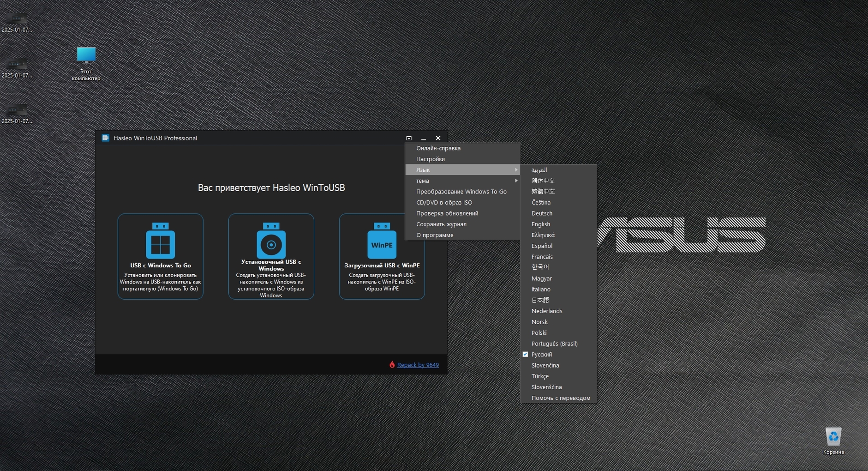Choose CD/DVD в образ ISO
Image resolution: width=868 pixels, height=471 pixels.
pyautogui.click(x=462, y=202)
